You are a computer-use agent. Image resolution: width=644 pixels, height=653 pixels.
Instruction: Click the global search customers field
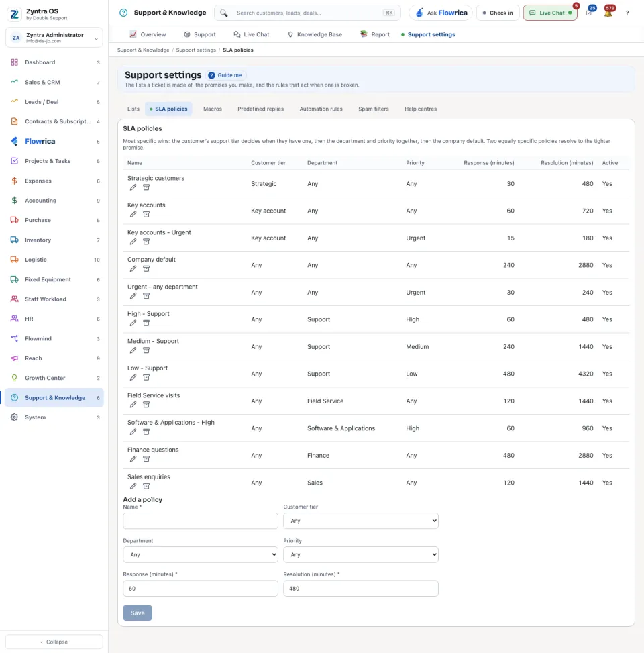pyautogui.click(x=307, y=13)
